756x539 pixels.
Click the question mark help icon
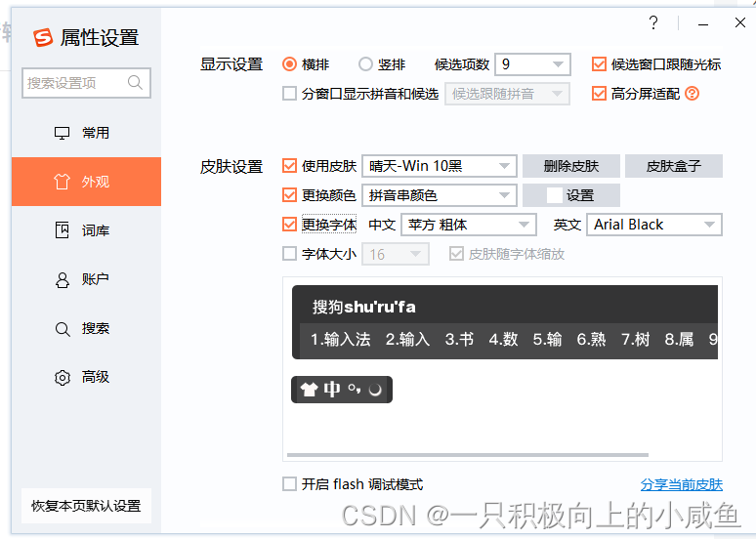(x=653, y=22)
